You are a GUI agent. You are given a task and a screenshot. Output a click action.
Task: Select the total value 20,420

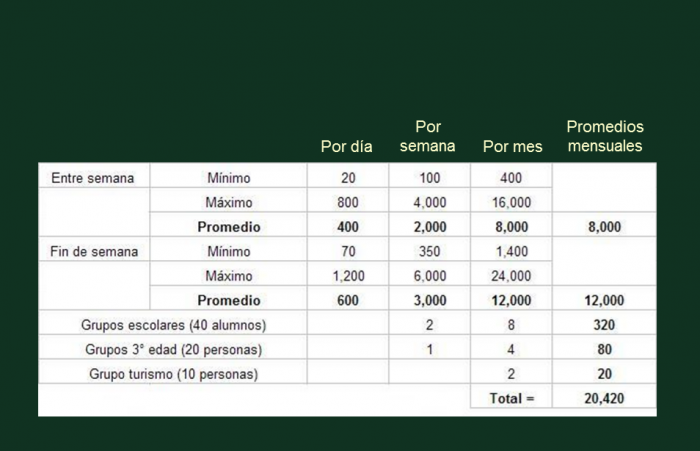point(604,398)
